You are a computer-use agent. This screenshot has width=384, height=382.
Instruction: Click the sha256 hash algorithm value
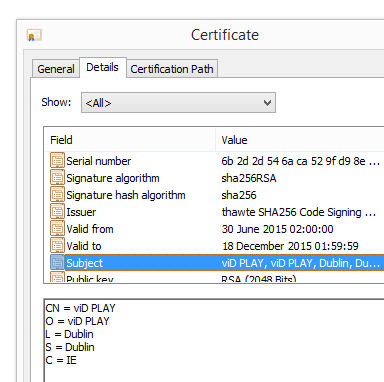click(x=239, y=195)
